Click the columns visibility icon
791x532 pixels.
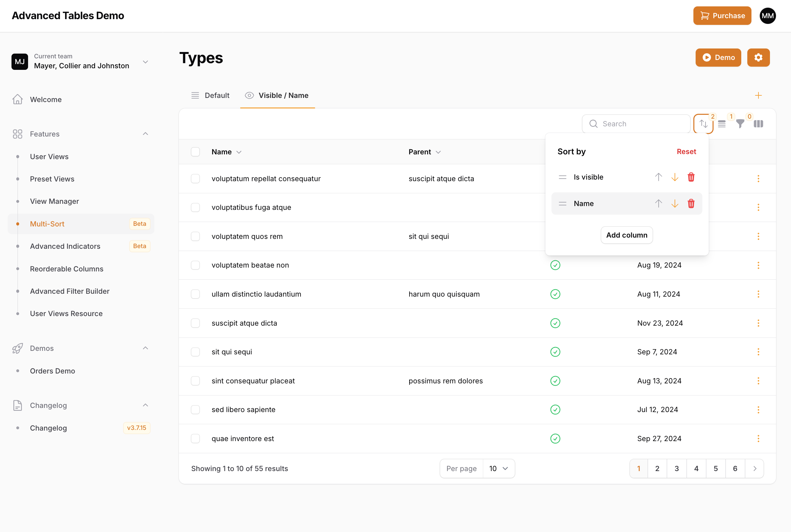click(759, 123)
